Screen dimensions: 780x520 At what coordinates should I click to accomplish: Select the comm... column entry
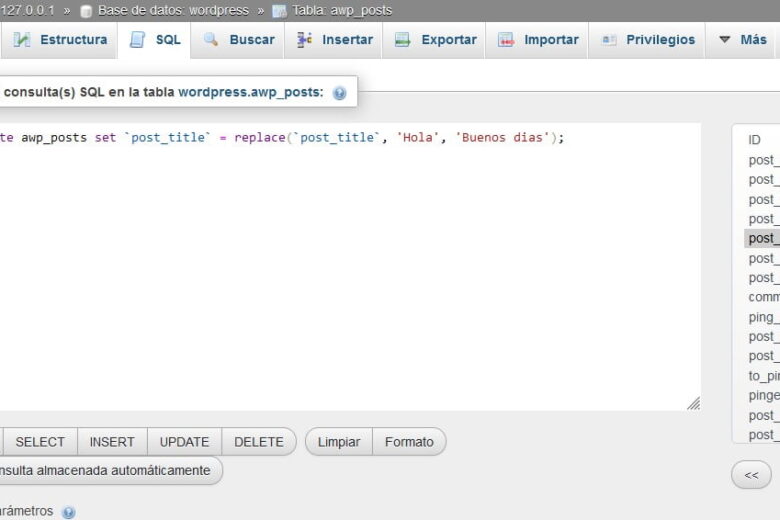(762, 297)
